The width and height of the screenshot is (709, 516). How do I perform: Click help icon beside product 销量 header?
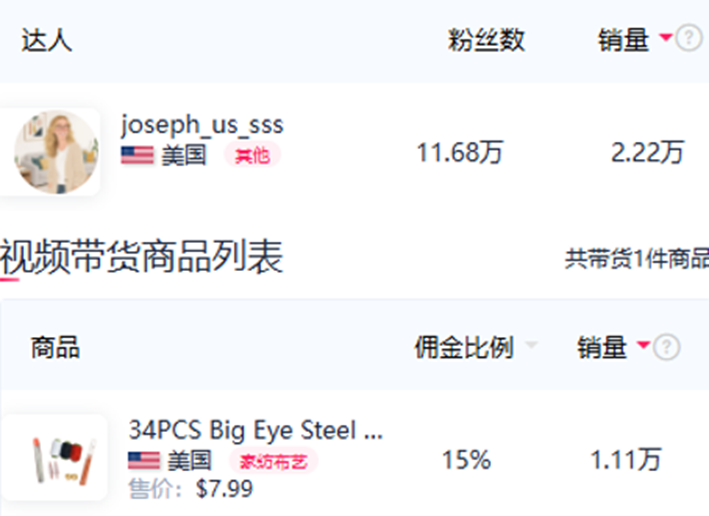point(666,347)
